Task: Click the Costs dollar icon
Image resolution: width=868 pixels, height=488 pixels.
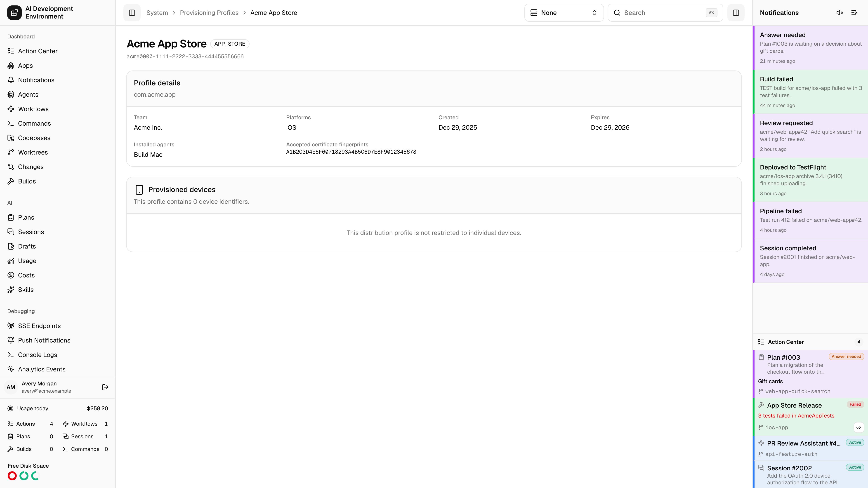Action: (x=11, y=275)
